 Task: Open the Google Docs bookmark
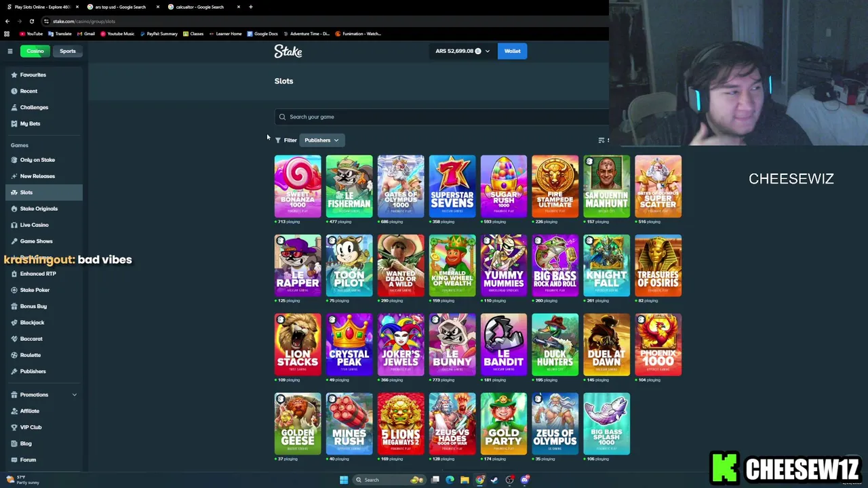(262, 33)
